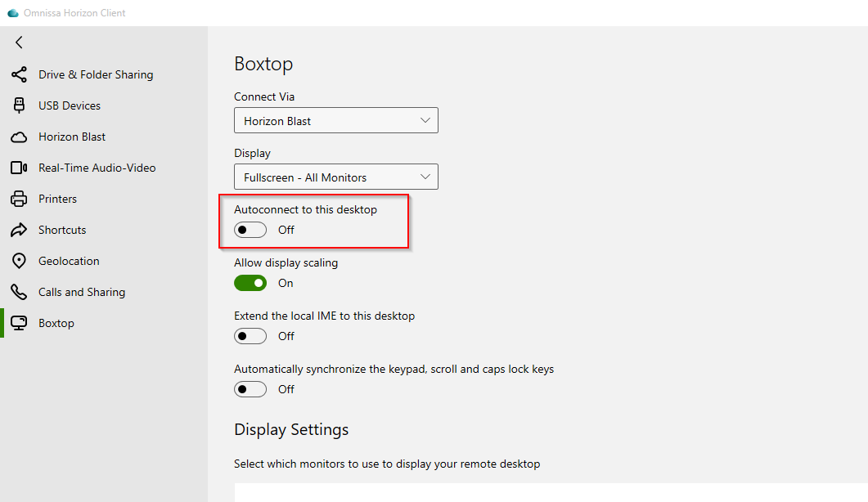Image resolution: width=868 pixels, height=502 pixels.
Task: Open the Display mode dropdown
Action: [336, 177]
